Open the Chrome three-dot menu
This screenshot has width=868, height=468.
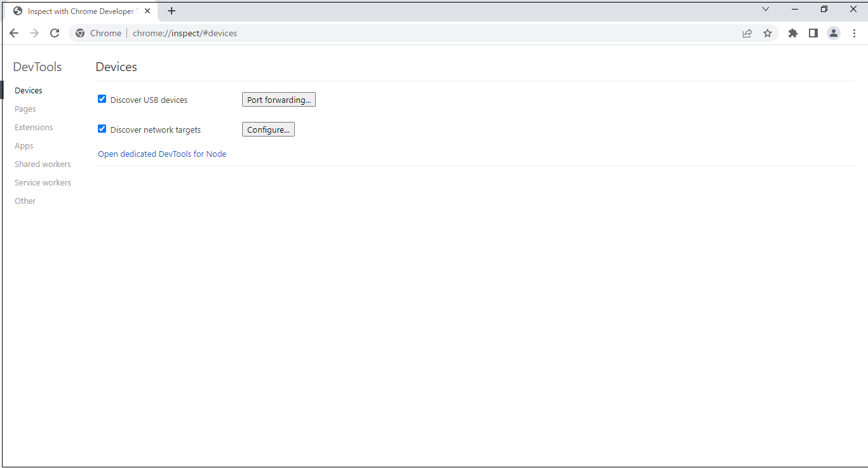click(854, 33)
